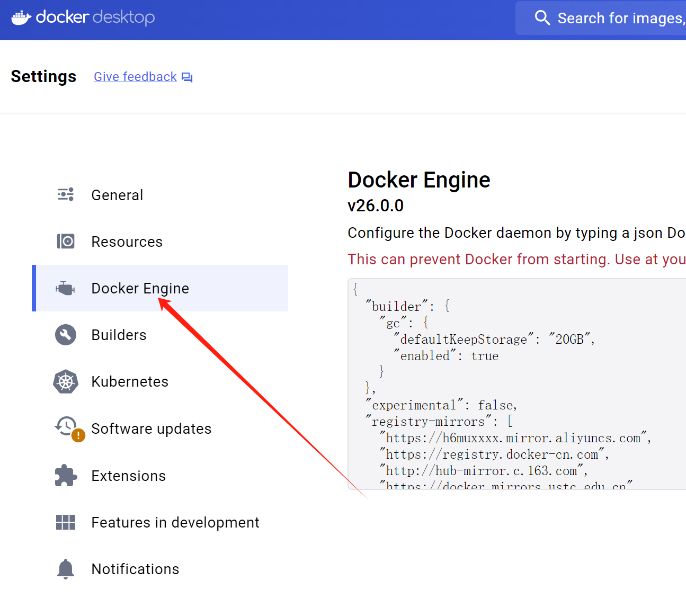Click the Software updates history icon
The image size is (686, 616).
tap(66, 426)
